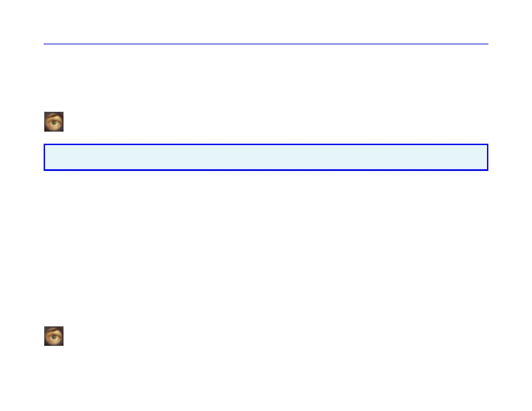The image size is (532, 411).
Task: Click the middle of the thin blue line
Action: tap(266, 44)
